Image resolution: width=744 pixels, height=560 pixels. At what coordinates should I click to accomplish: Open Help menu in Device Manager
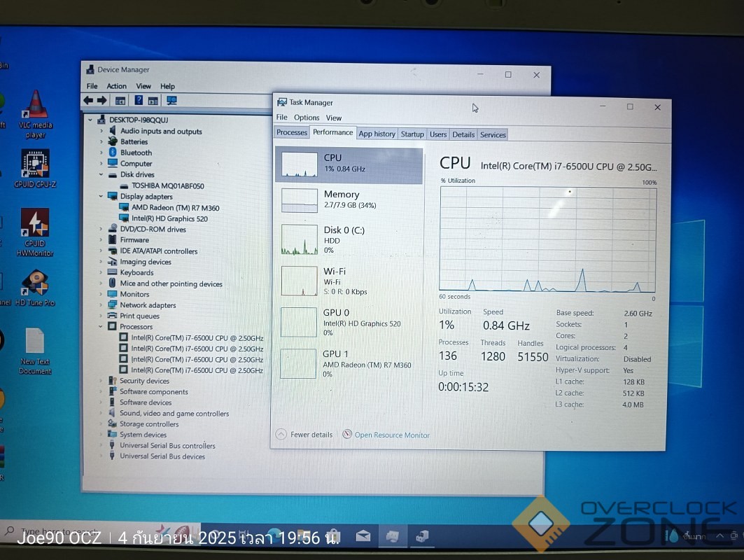167,86
